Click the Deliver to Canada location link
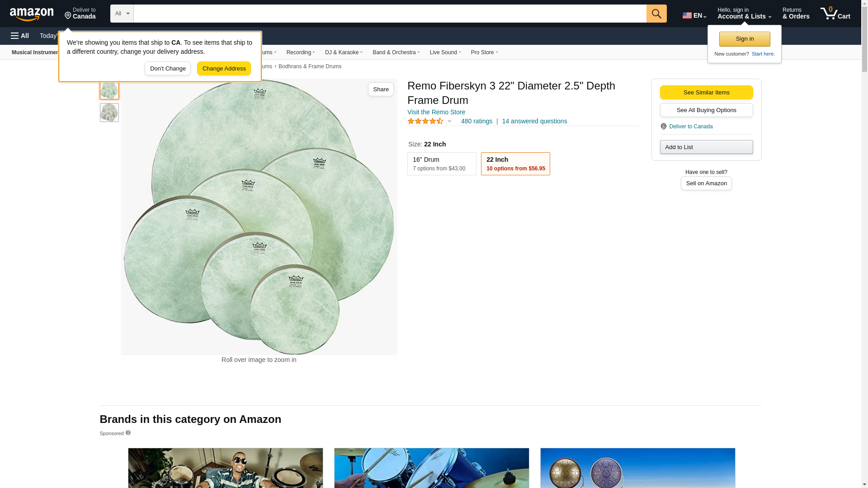The width and height of the screenshot is (868, 488). (690, 127)
